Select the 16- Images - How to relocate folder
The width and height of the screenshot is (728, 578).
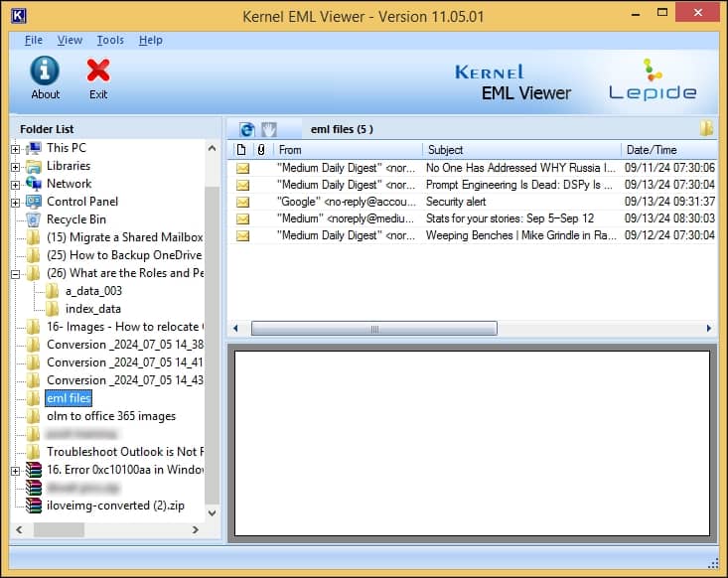tap(125, 327)
